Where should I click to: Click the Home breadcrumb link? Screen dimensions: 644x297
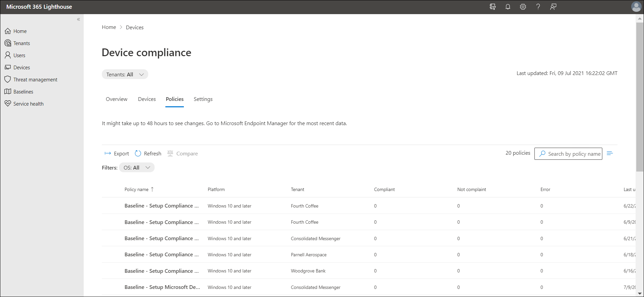pos(109,27)
